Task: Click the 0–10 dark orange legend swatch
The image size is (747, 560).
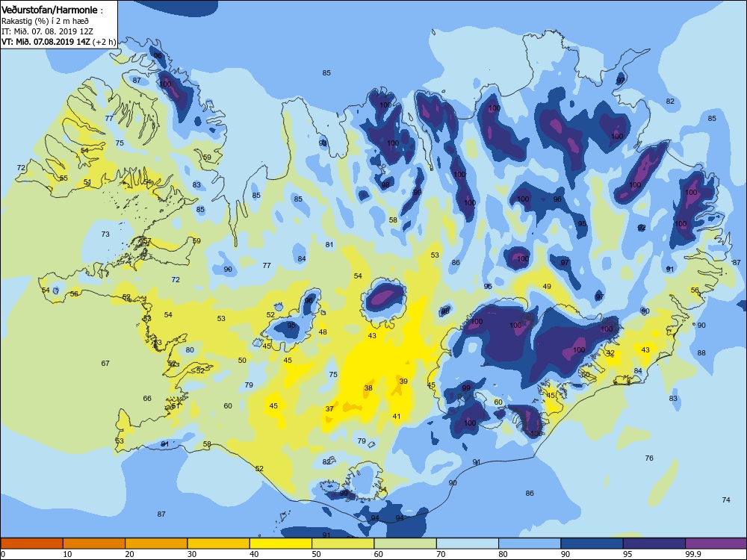Action: tap(32, 544)
